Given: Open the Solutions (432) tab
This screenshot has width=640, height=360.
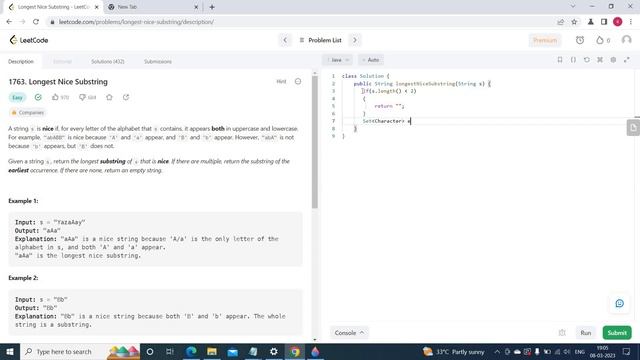Looking at the screenshot, I should (x=108, y=62).
